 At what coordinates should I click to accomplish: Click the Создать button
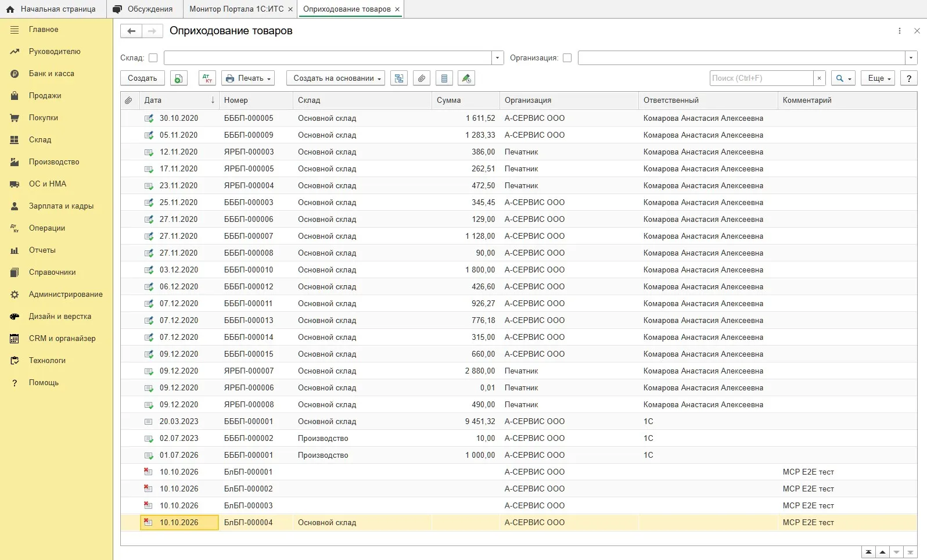point(142,78)
